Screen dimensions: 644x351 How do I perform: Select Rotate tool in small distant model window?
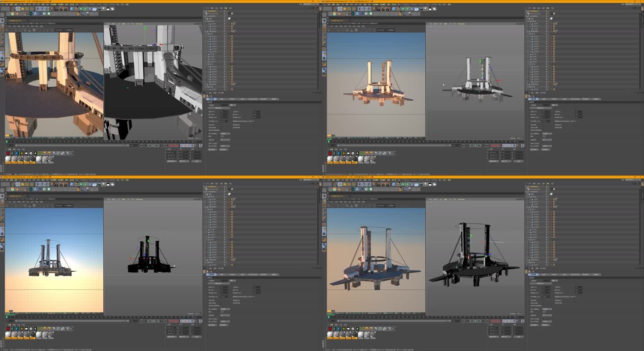pyautogui.click(x=349, y=9)
